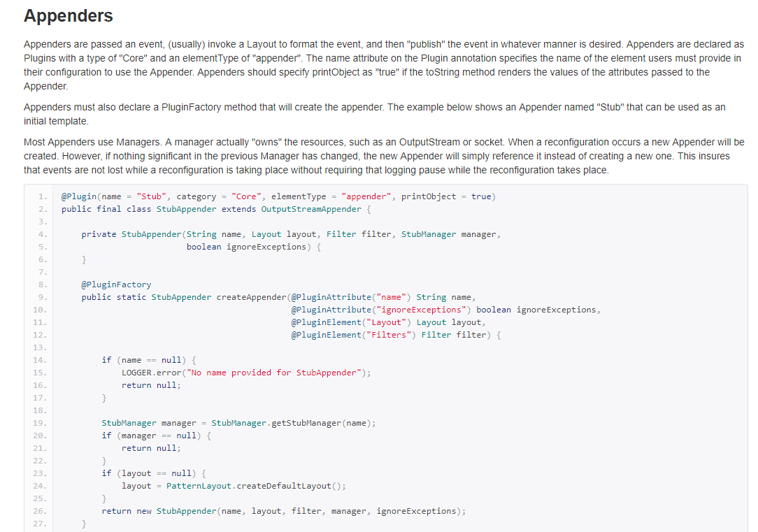Click the @PluginFactory annotation on line 8
Viewport: 758px width, 532px height.
coord(116,284)
